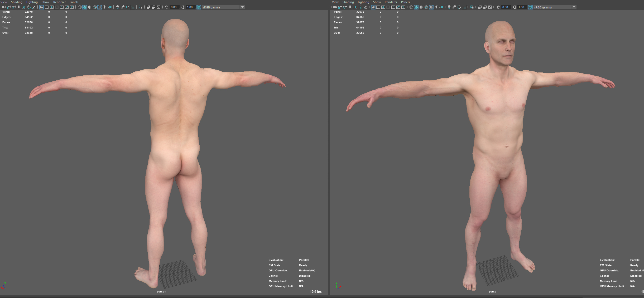Click the Lock Camera icon in left viewport

[9, 7]
